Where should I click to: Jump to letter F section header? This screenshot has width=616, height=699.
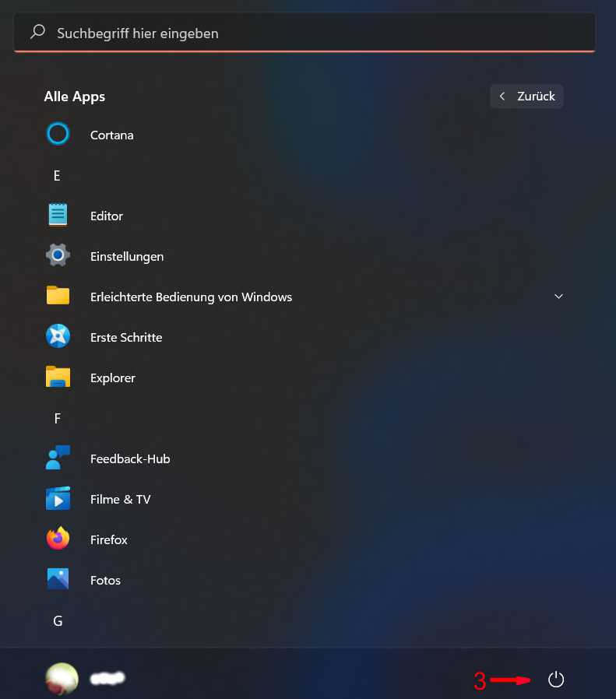[57, 418]
